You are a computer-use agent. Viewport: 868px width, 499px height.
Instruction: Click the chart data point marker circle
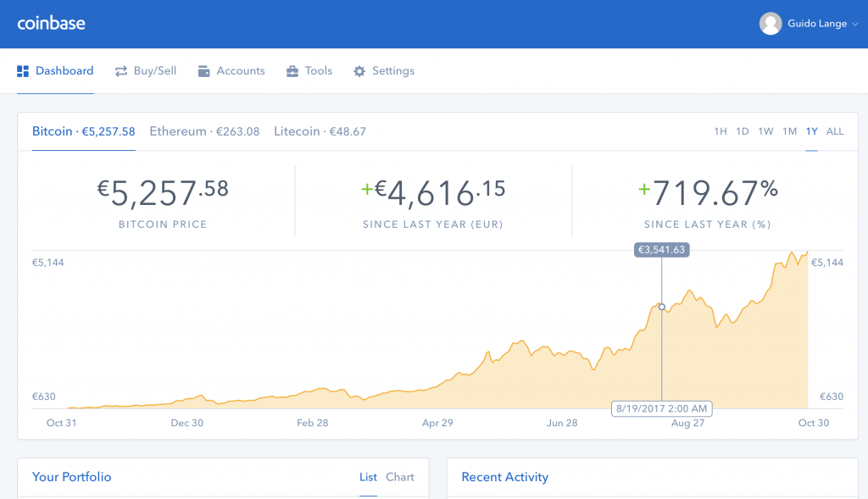(661, 307)
